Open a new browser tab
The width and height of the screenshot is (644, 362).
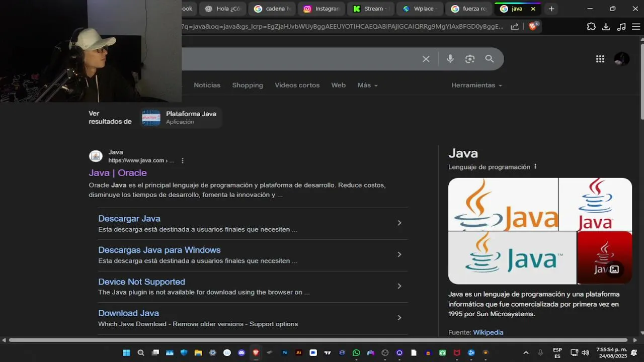[x=551, y=9]
